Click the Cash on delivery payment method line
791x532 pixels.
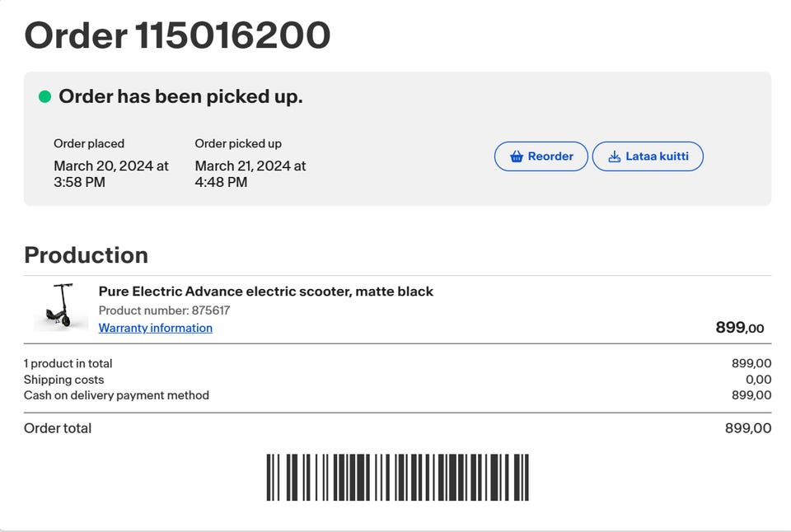coord(116,395)
